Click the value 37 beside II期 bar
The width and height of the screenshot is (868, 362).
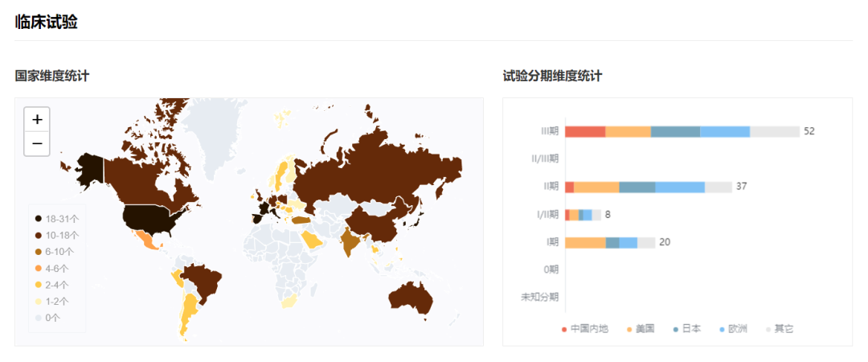[x=742, y=187]
